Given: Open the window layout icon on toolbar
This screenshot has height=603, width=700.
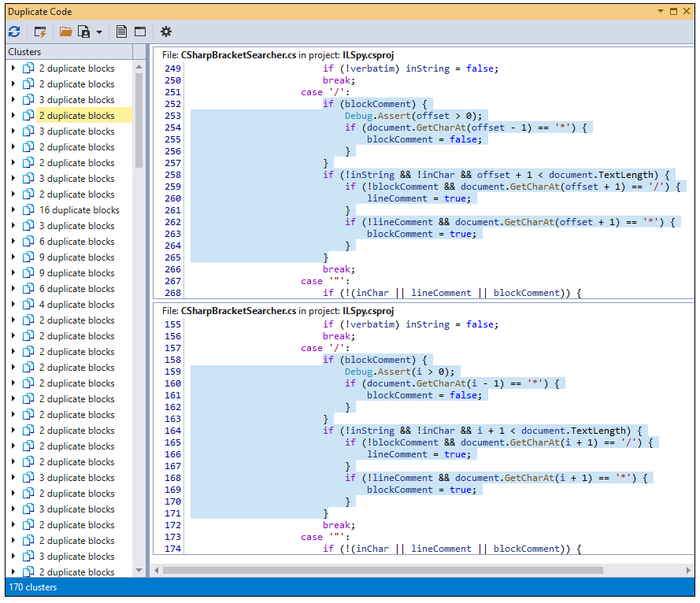Looking at the screenshot, I should (x=142, y=31).
